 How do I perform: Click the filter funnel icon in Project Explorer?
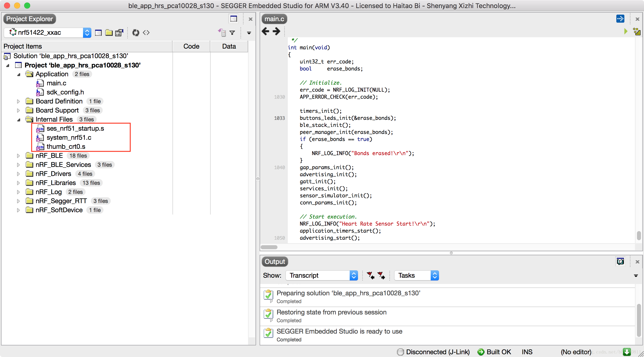tap(232, 33)
